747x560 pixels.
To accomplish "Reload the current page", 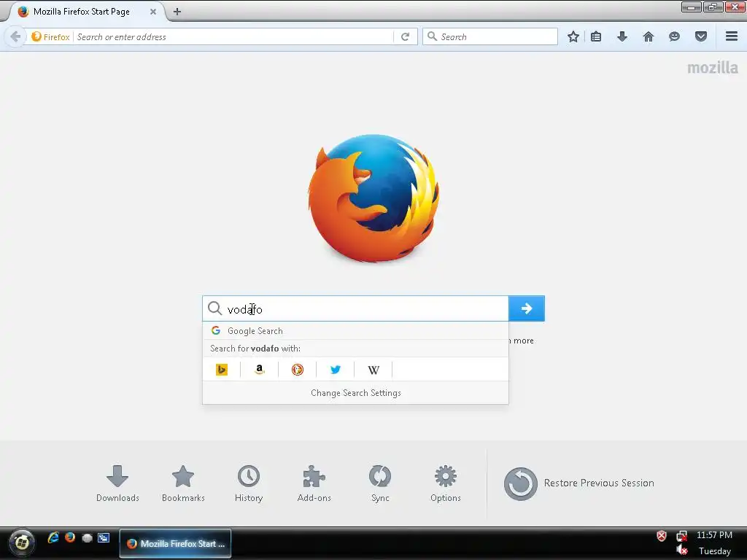I will (406, 36).
